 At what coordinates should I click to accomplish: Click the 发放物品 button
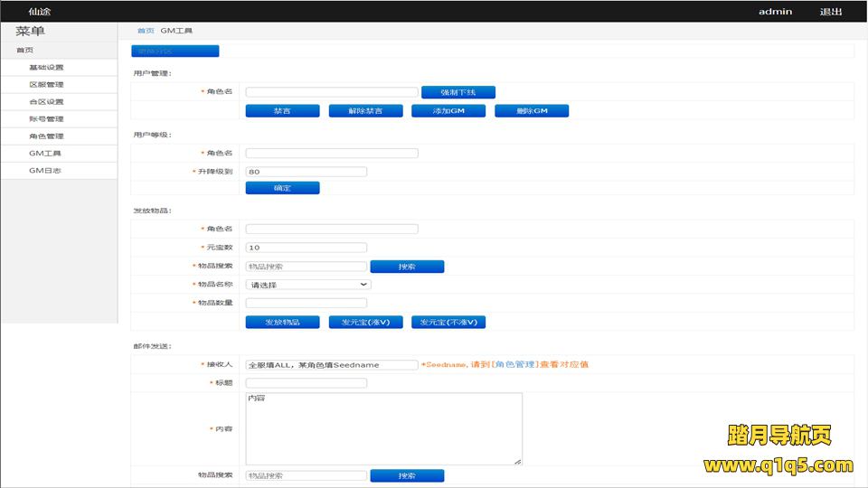coord(282,322)
